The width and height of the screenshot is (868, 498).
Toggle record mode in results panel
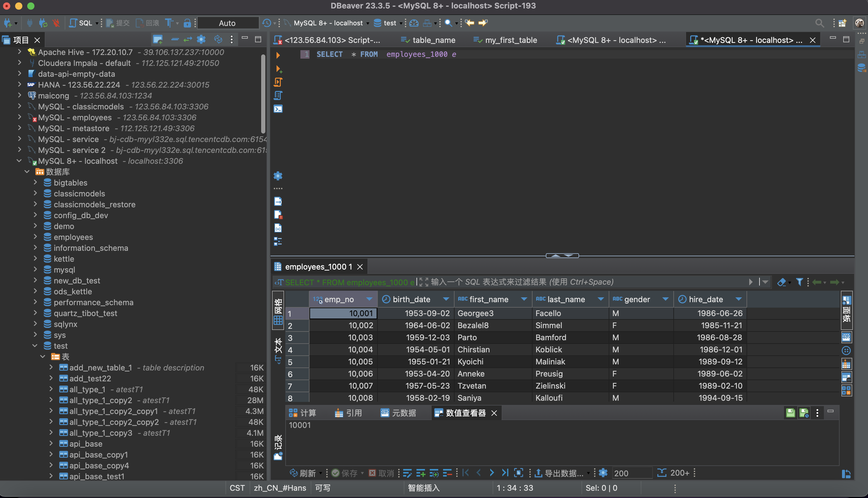pos(278,447)
